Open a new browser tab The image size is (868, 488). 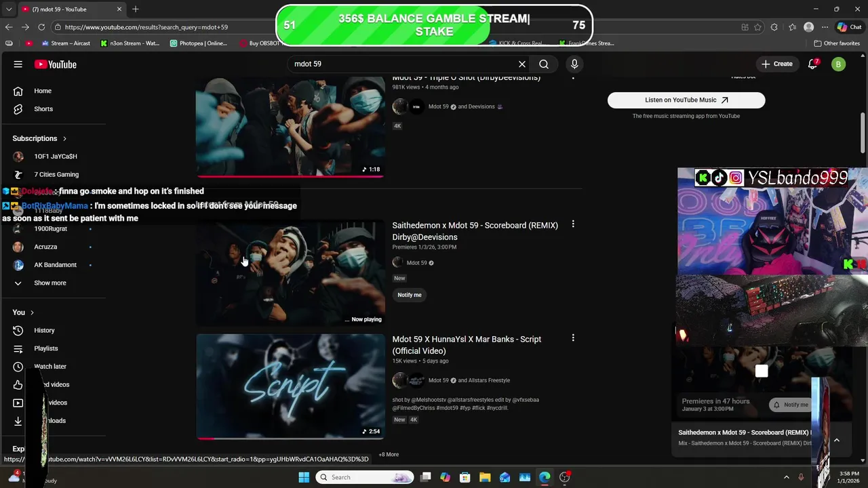[136, 9]
